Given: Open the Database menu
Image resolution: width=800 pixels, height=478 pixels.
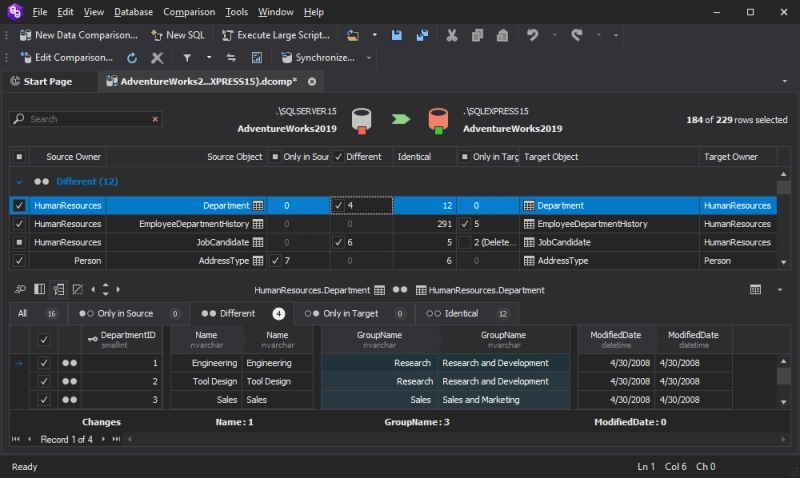Looking at the screenshot, I should 133,12.
